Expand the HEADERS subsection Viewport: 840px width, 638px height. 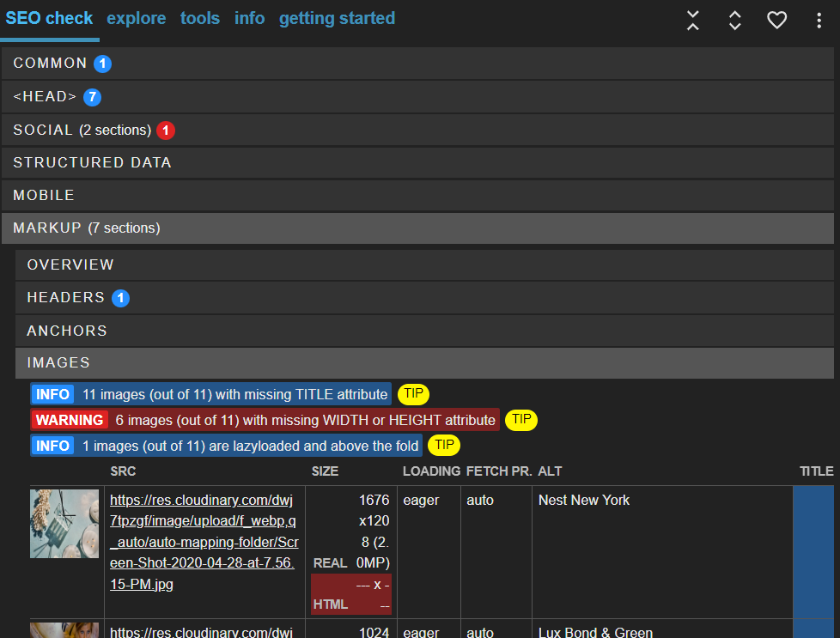(x=65, y=298)
